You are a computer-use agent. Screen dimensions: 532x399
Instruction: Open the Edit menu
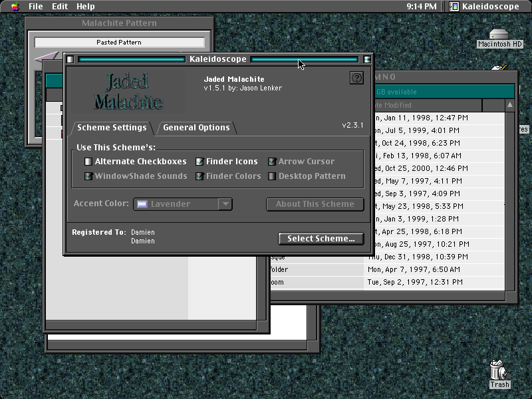[60, 6]
